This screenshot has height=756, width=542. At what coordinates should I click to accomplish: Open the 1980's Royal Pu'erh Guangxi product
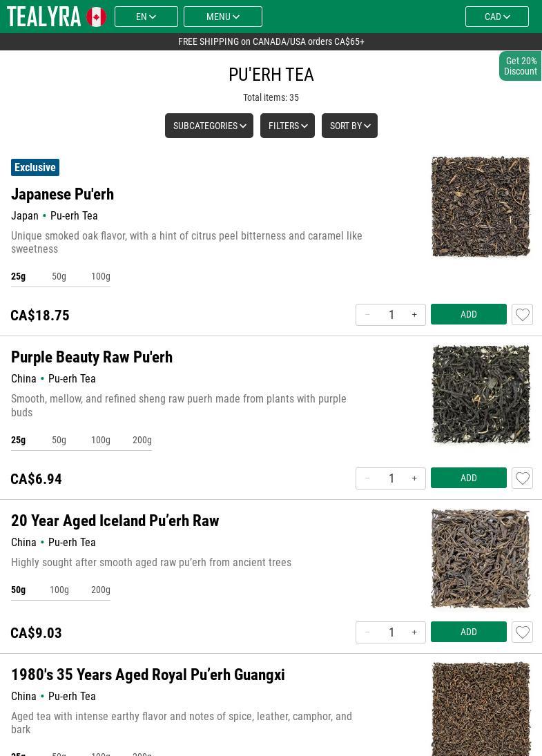tap(148, 675)
